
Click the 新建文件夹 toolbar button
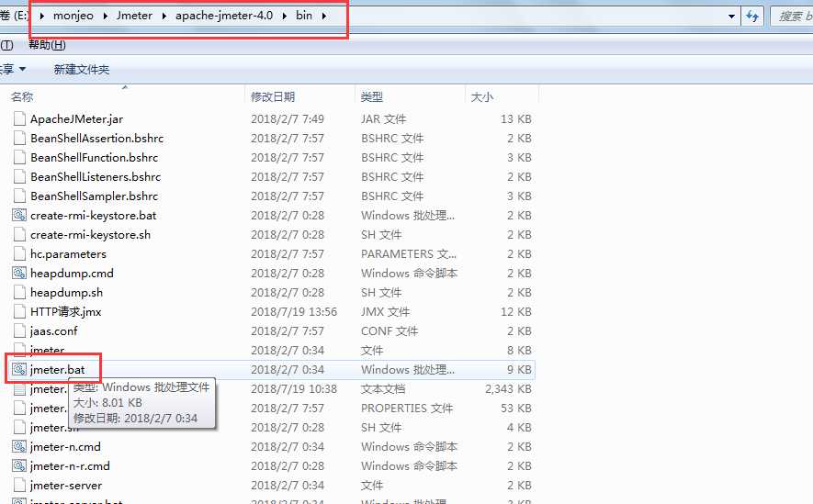click(x=82, y=70)
